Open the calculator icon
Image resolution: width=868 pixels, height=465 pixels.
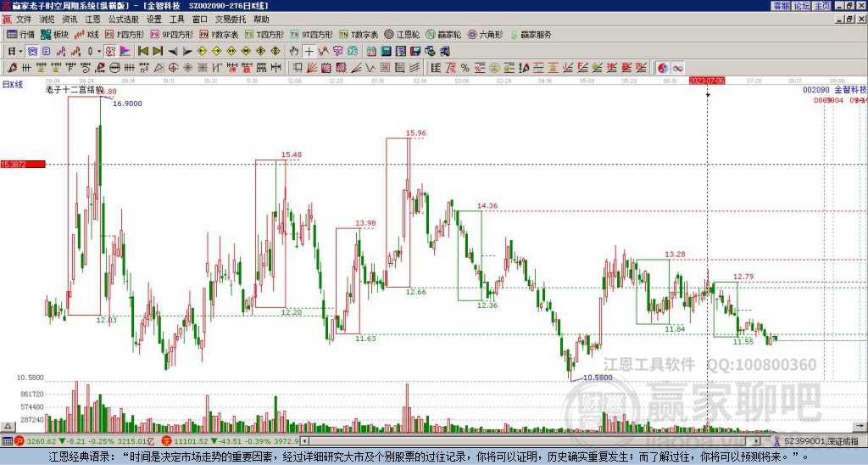pyautogui.click(x=386, y=52)
